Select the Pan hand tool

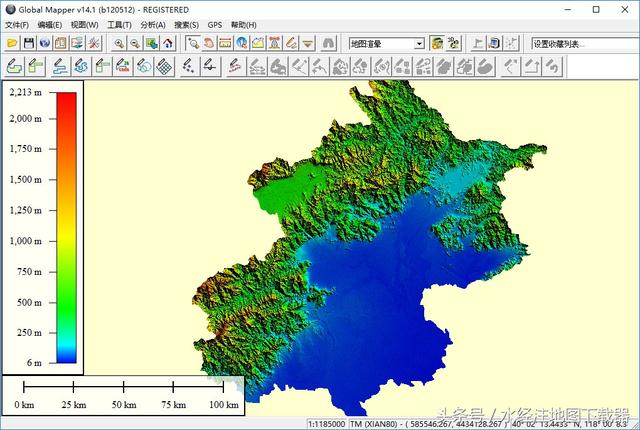point(209,43)
